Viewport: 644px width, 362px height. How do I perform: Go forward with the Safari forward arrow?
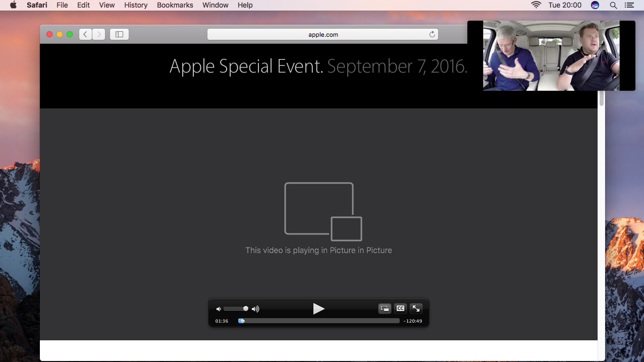tap(98, 34)
